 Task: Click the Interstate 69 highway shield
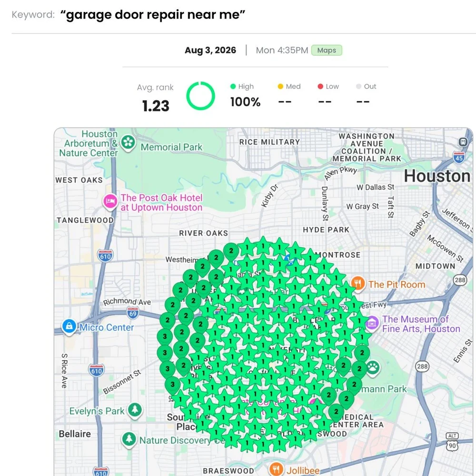tap(133, 313)
